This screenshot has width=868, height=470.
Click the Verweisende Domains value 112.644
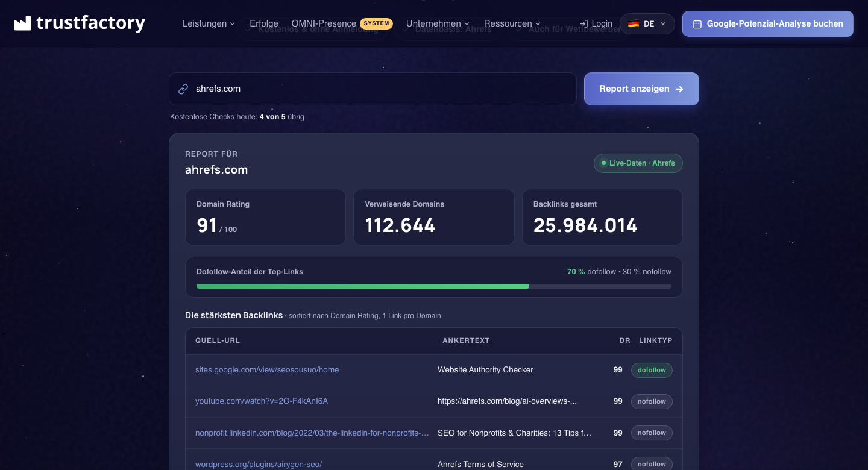click(x=400, y=225)
